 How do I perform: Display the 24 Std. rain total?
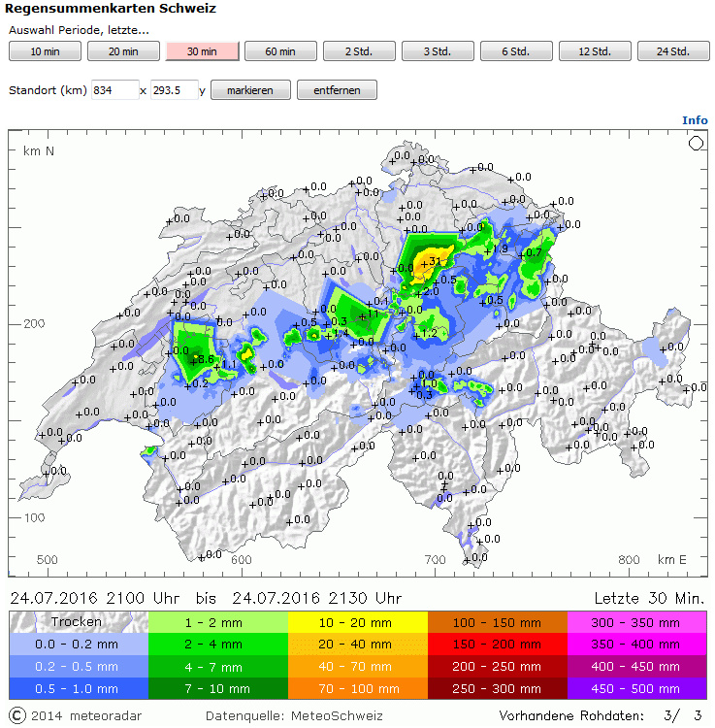pyautogui.click(x=673, y=51)
